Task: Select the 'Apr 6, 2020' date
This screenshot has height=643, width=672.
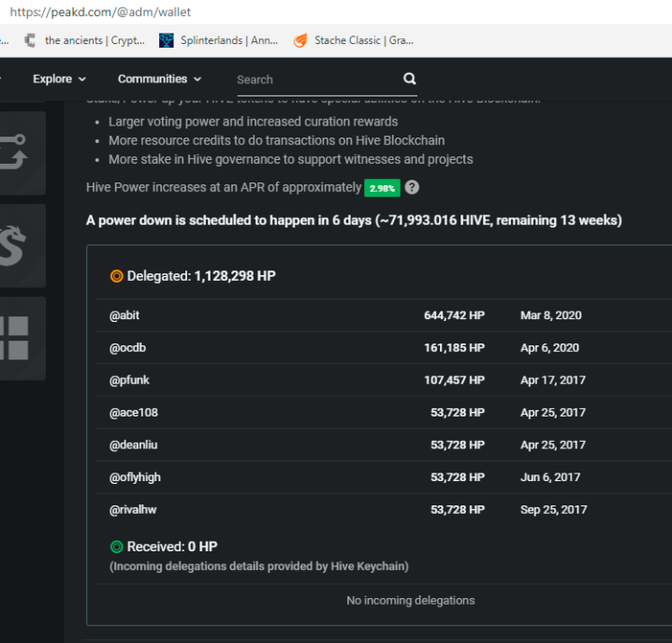Action: click(x=549, y=347)
